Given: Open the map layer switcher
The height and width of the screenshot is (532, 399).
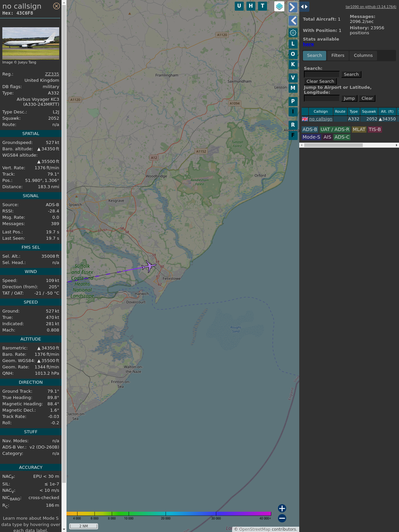Looking at the screenshot, I should [279, 6].
